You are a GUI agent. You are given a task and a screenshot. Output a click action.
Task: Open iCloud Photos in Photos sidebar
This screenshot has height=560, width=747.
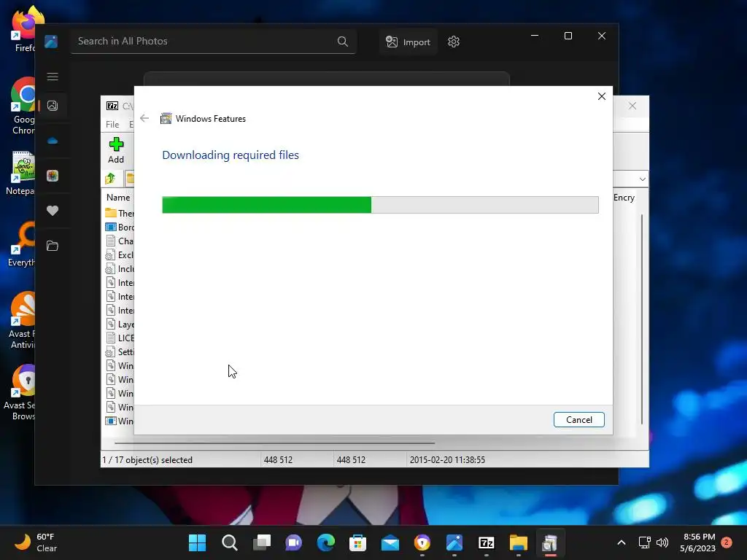53,176
